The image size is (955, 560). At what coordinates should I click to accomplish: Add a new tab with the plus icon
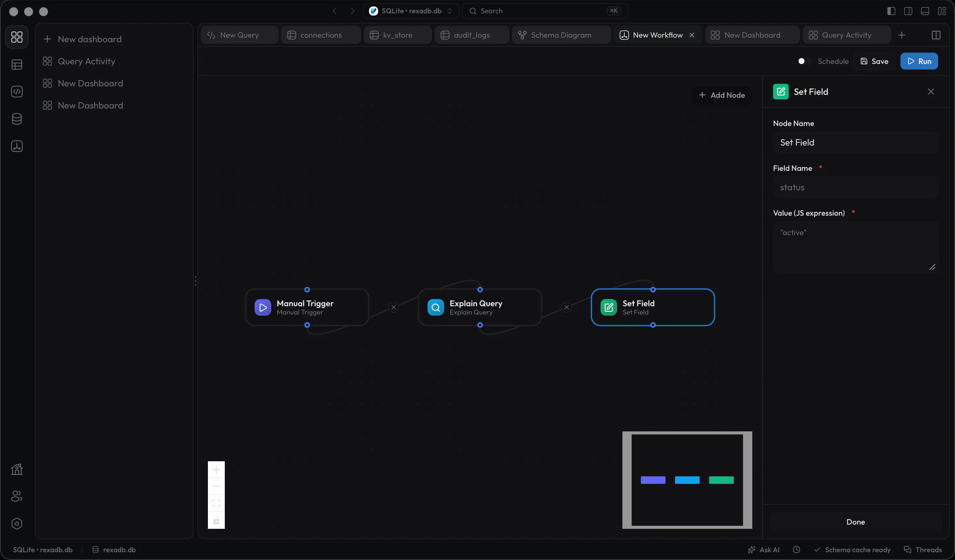tap(902, 35)
